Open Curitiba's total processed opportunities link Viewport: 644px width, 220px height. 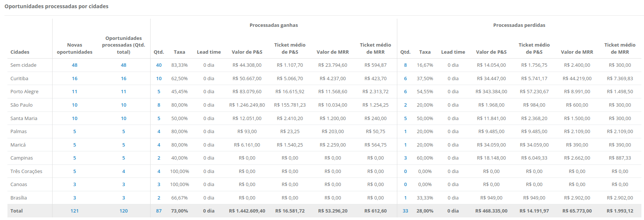[123, 79]
